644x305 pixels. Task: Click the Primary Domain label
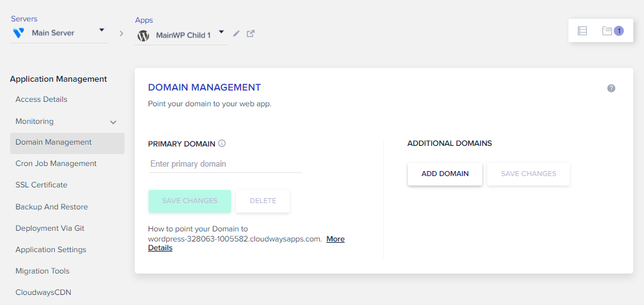click(181, 143)
